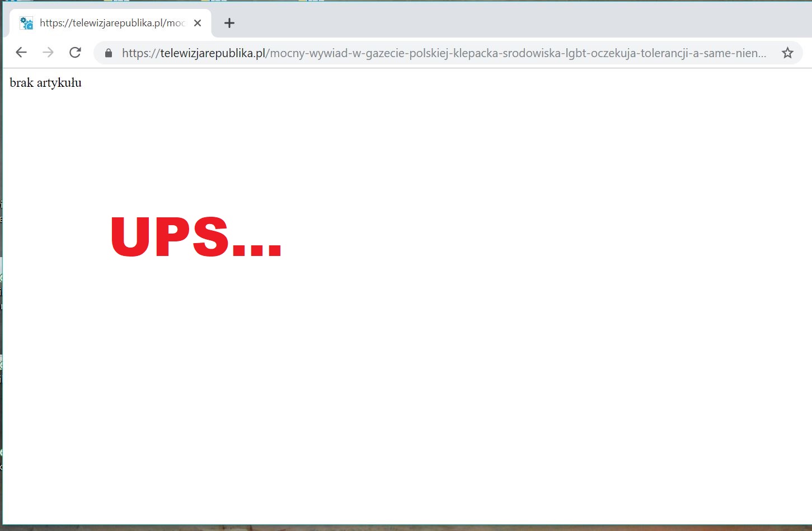Click the telewizjarepublika.pl domain in the URL
Viewport: 812px width, 531px height.
pyautogui.click(x=213, y=53)
